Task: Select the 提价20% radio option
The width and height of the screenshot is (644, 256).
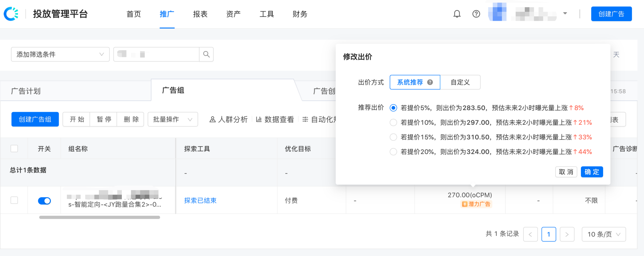Action: [393, 152]
